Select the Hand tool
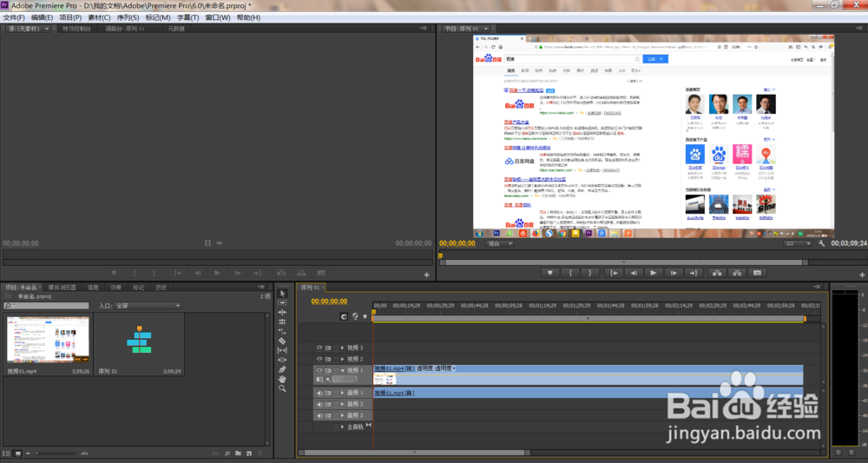 (282, 379)
